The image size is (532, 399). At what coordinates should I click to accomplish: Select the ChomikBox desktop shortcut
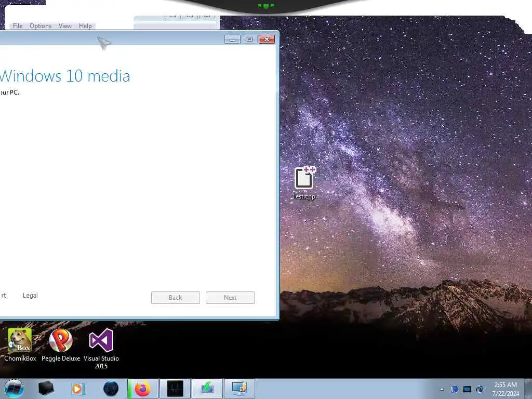click(x=20, y=345)
